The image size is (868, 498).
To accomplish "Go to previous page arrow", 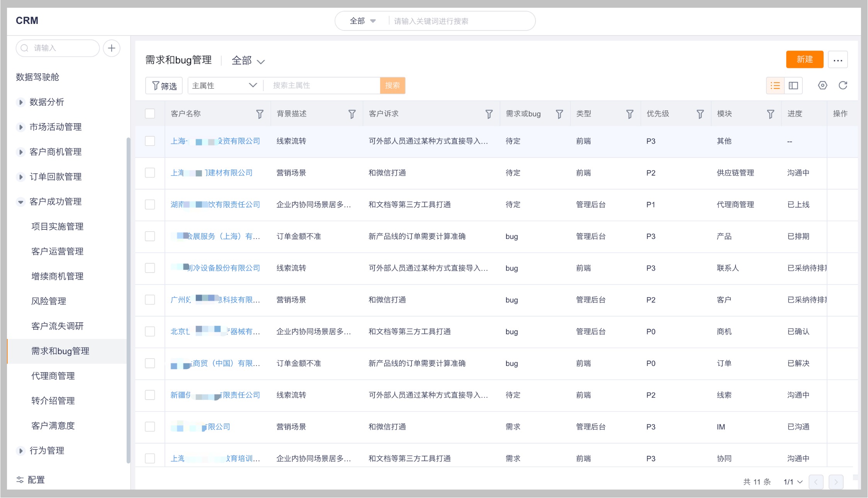I will click(816, 482).
